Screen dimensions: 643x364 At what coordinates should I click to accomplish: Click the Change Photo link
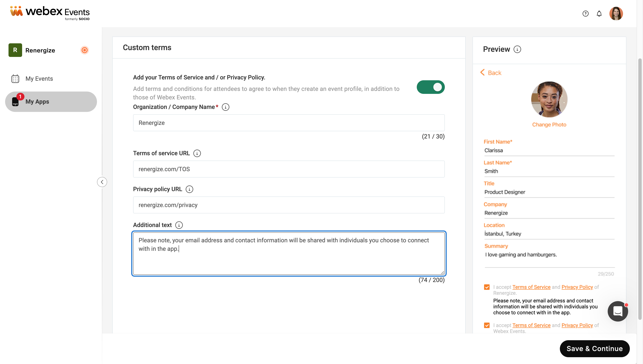(549, 124)
